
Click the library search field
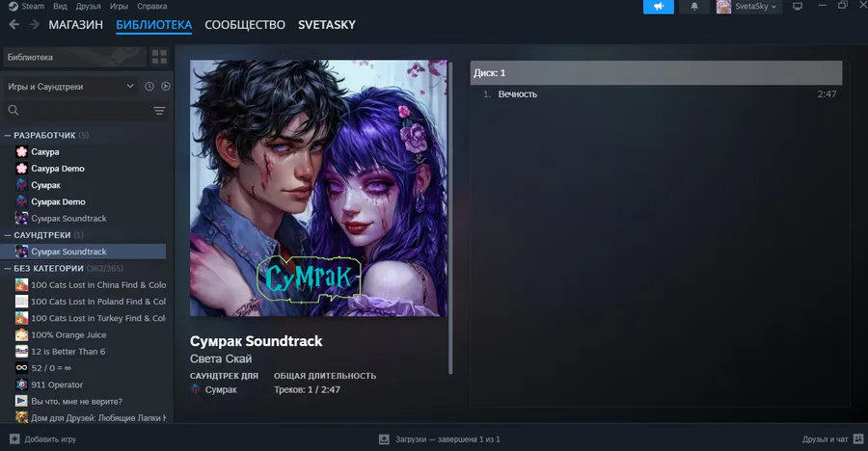(77, 111)
